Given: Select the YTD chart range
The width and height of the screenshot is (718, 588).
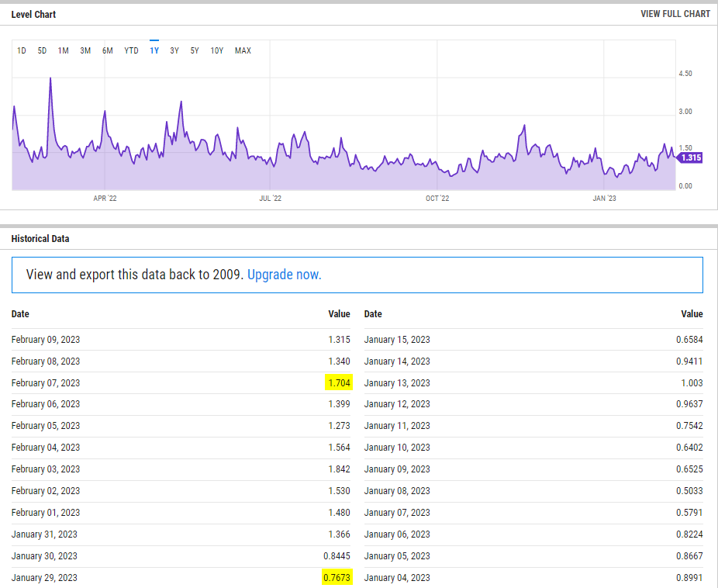Looking at the screenshot, I should 132,51.
